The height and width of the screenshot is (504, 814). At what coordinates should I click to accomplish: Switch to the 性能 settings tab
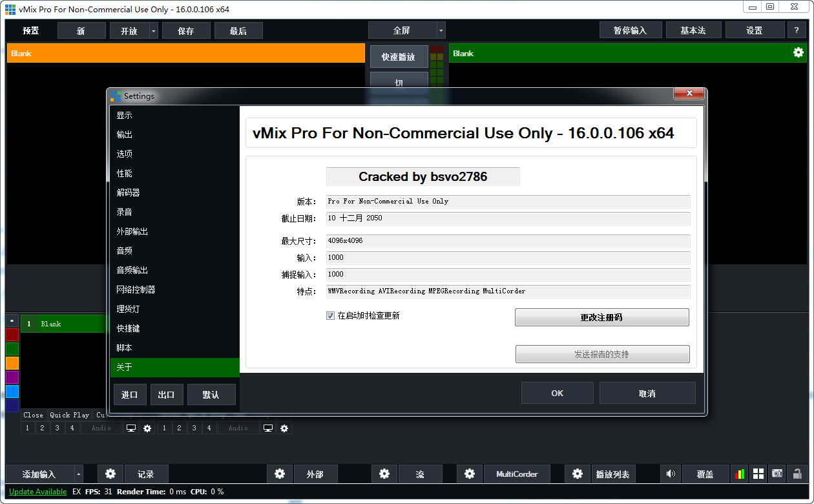tap(175, 174)
